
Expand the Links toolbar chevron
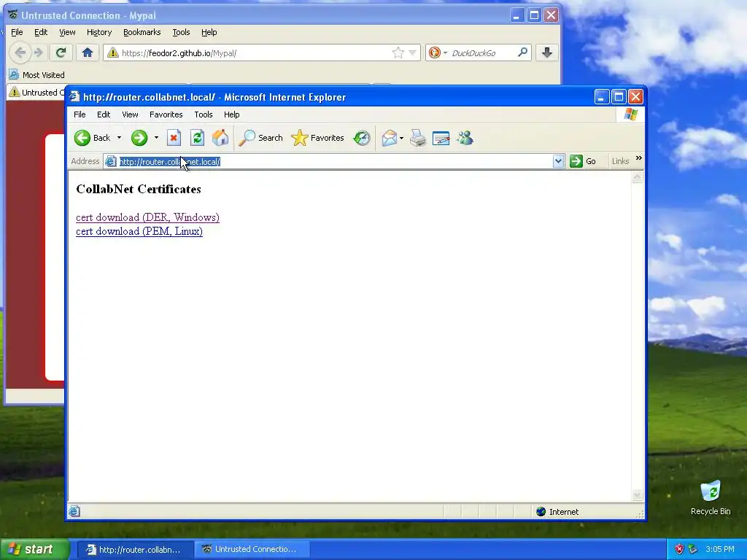(x=638, y=158)
